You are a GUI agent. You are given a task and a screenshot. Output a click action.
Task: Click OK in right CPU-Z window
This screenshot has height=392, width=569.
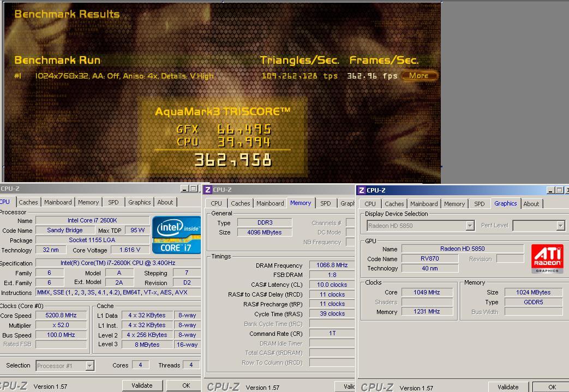tap(552, 387)
